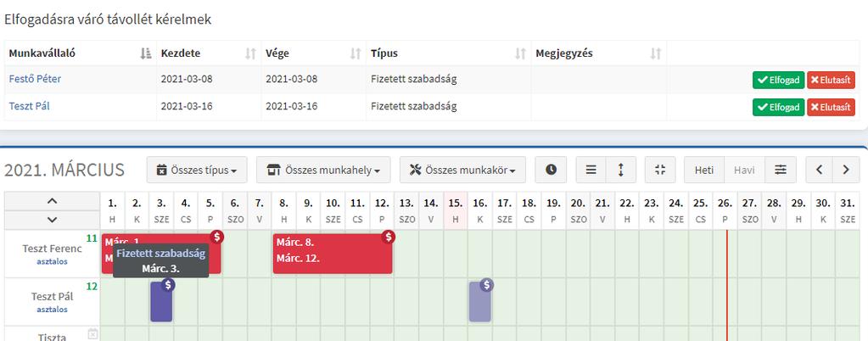Click the horizontal lines list view icon

click(x=591, y=170)
